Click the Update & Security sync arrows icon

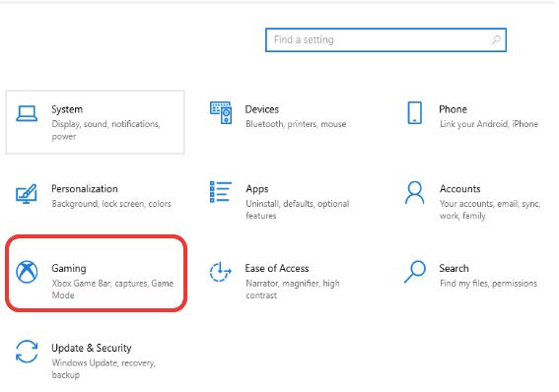[x=27, y=352]
